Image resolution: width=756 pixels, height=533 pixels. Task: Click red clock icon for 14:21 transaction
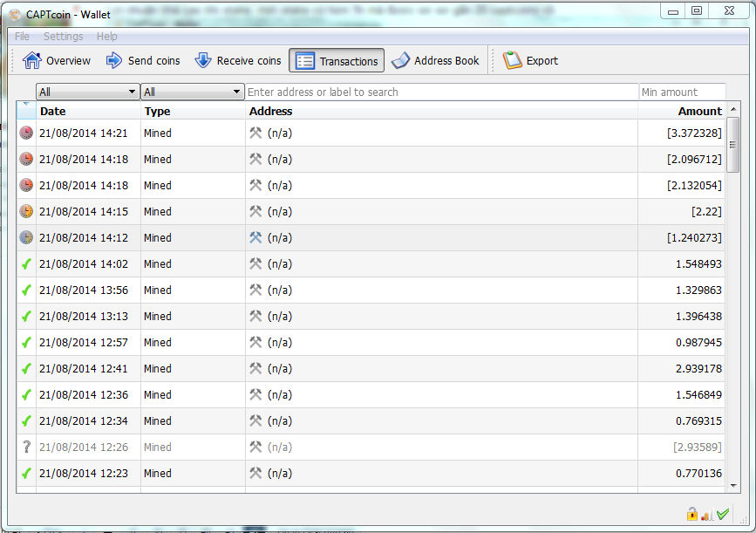click(x=26, y=133)
